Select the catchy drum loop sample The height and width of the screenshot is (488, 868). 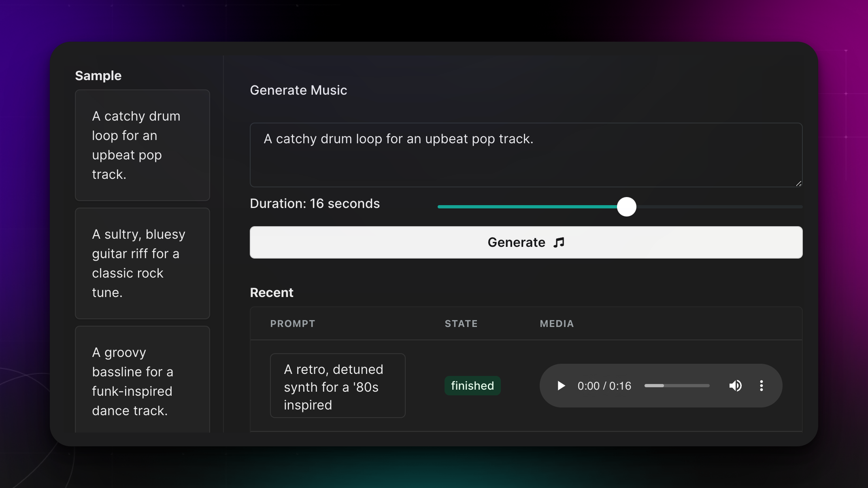click(x=142, y=145)
